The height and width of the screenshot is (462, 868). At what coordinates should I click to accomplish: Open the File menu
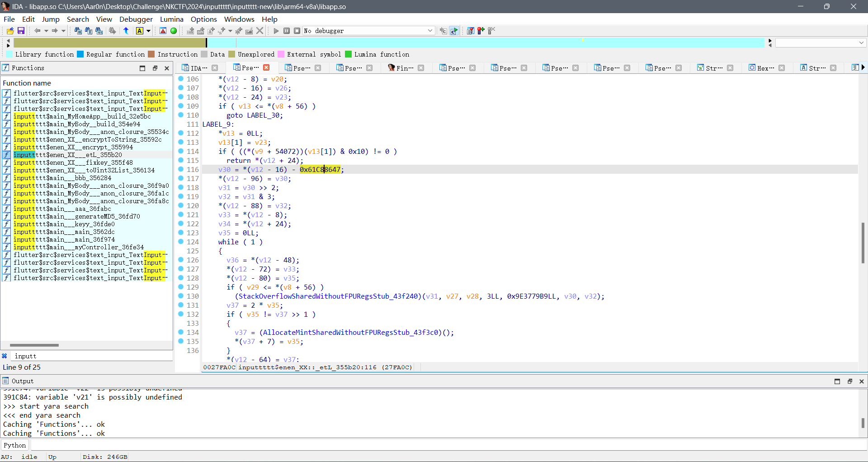coord(9,19)
